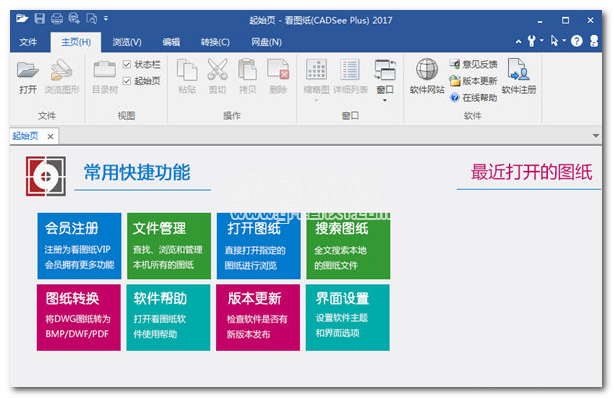Click the print preview icon in title bar
This screenshot has height=398, width=613.
[91, 18]
